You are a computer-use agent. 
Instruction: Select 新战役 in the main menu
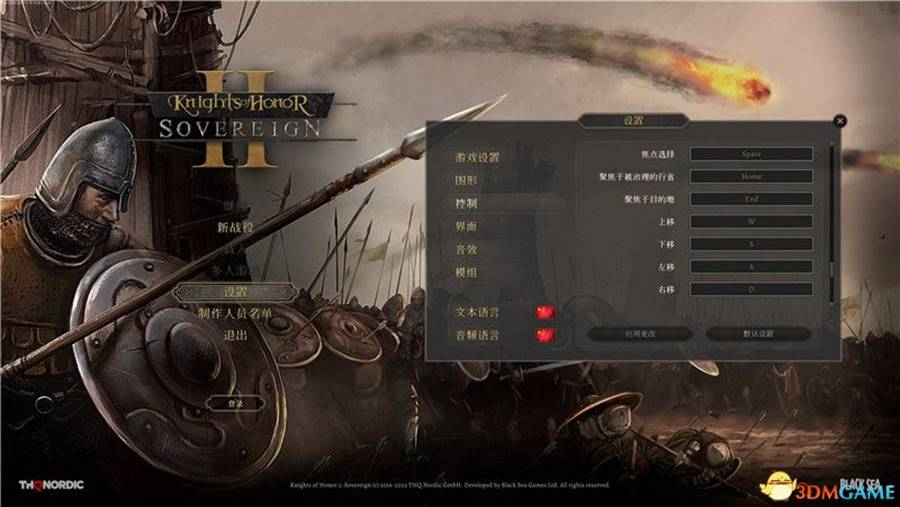pyautogui.click(x=235, y=227)
